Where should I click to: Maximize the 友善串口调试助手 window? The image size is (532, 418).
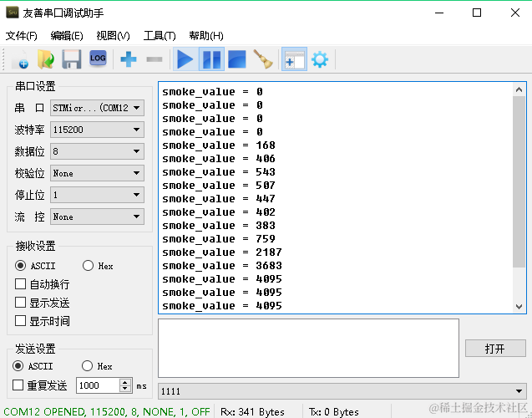pos(477,13)
